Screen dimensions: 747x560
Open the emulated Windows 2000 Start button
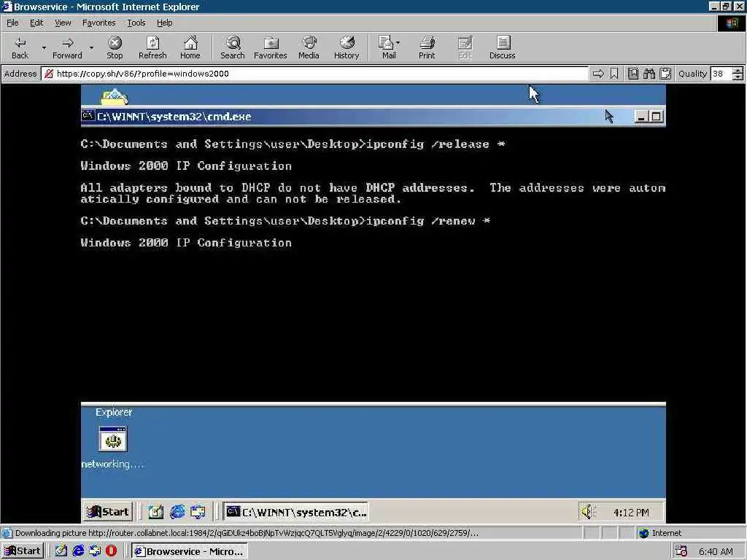tap(108, 512)
